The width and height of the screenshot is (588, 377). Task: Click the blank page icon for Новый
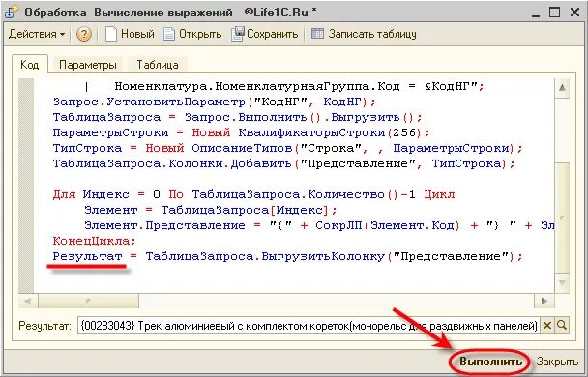coord(110,34)
